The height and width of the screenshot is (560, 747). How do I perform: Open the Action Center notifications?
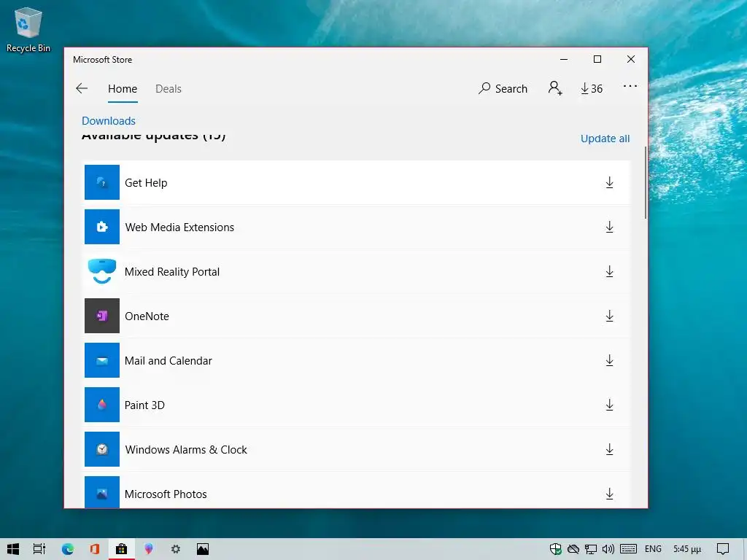(723, 549)
